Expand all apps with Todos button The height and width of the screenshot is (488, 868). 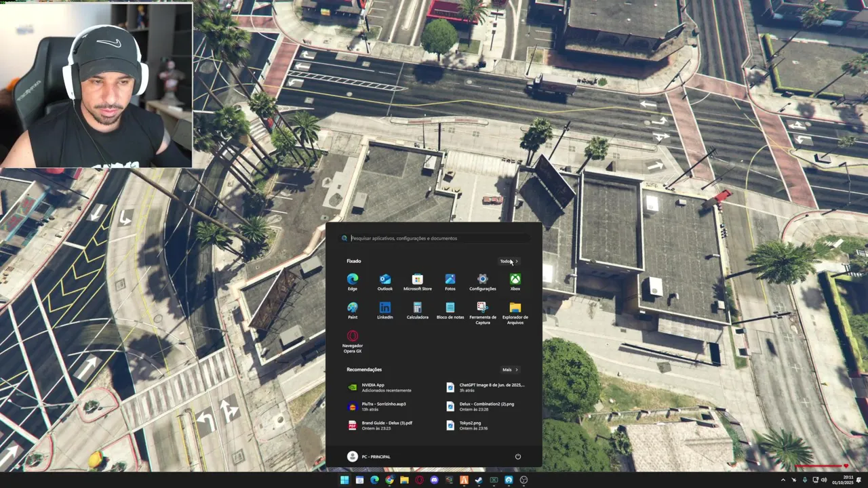pos(509,261)
